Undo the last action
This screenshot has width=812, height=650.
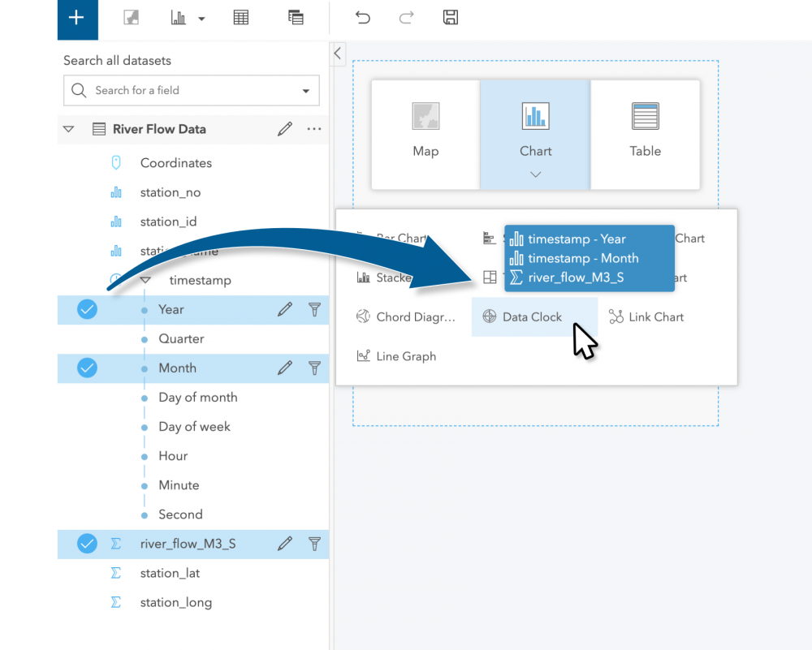362,18
